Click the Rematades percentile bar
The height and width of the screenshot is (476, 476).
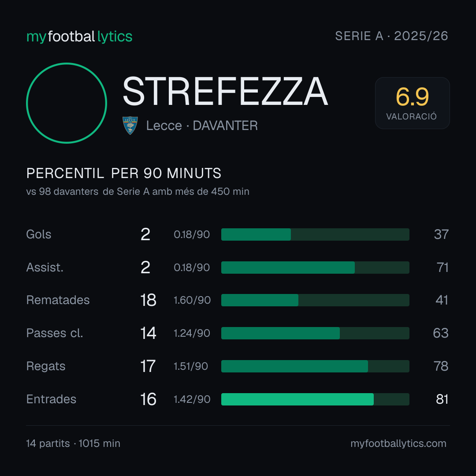point(315,300)
